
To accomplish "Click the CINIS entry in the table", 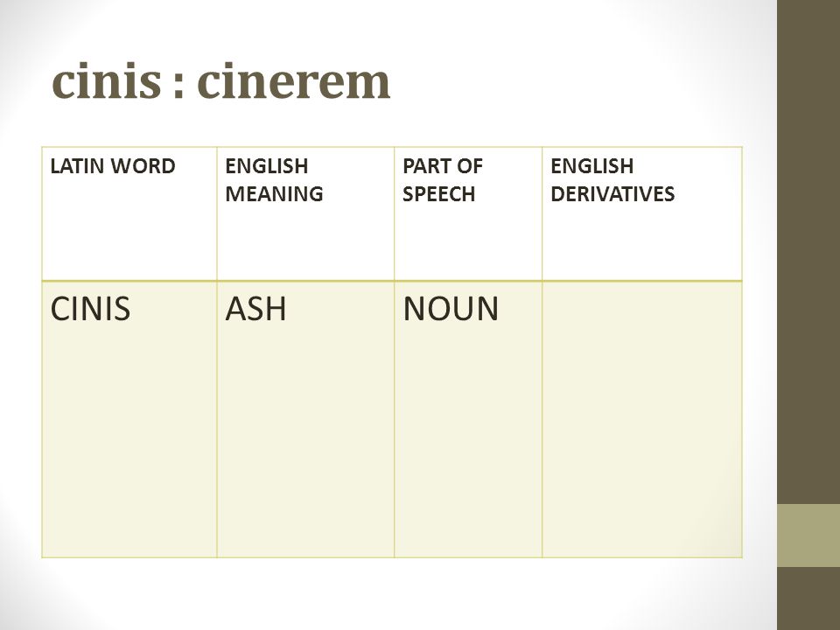I will [x=90, y=309].
